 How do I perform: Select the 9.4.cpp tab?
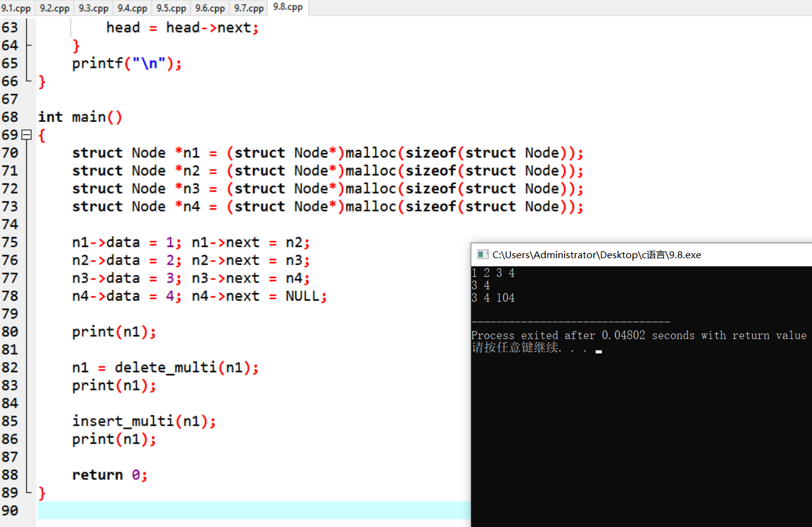(132, 8)
